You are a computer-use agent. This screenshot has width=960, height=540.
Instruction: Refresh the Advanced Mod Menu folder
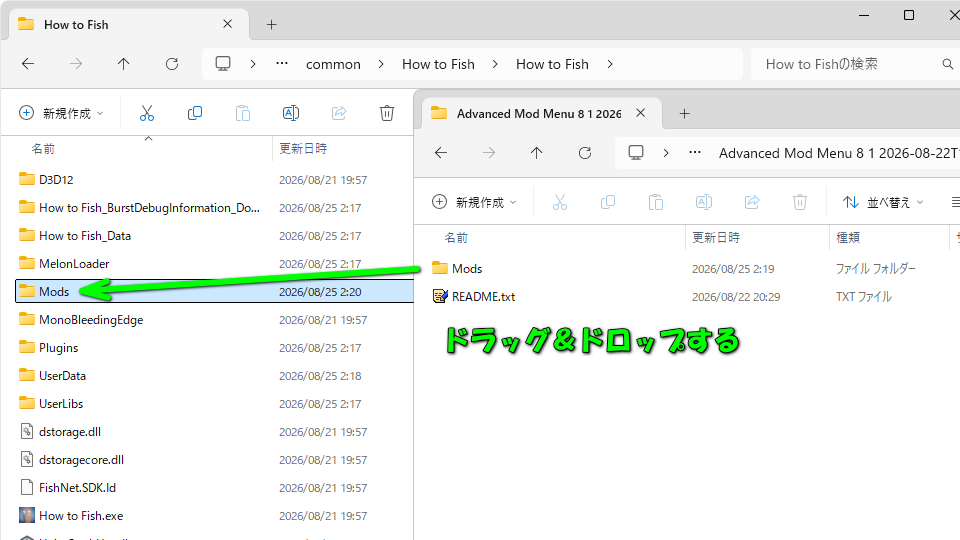585,152
